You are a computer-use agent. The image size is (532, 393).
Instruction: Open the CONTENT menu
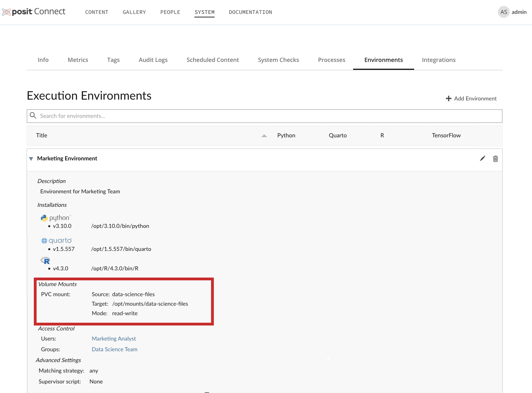click(97, 12)
